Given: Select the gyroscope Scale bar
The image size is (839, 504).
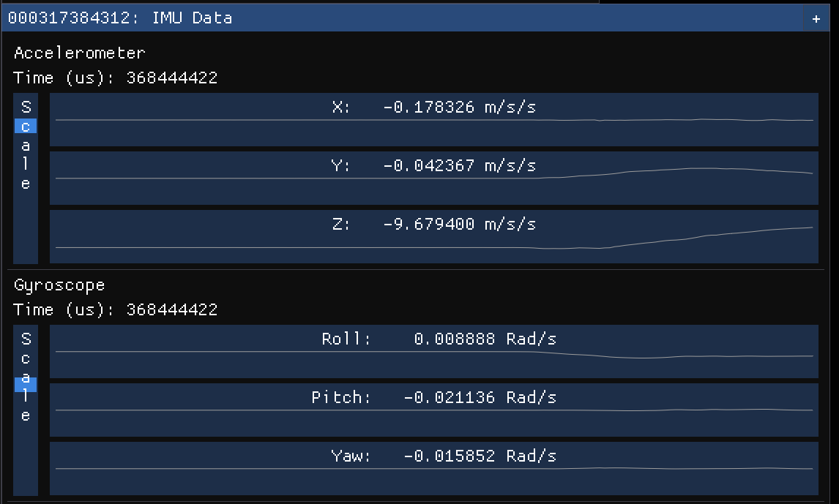Looking at the screenshot, I should point(26,410).
